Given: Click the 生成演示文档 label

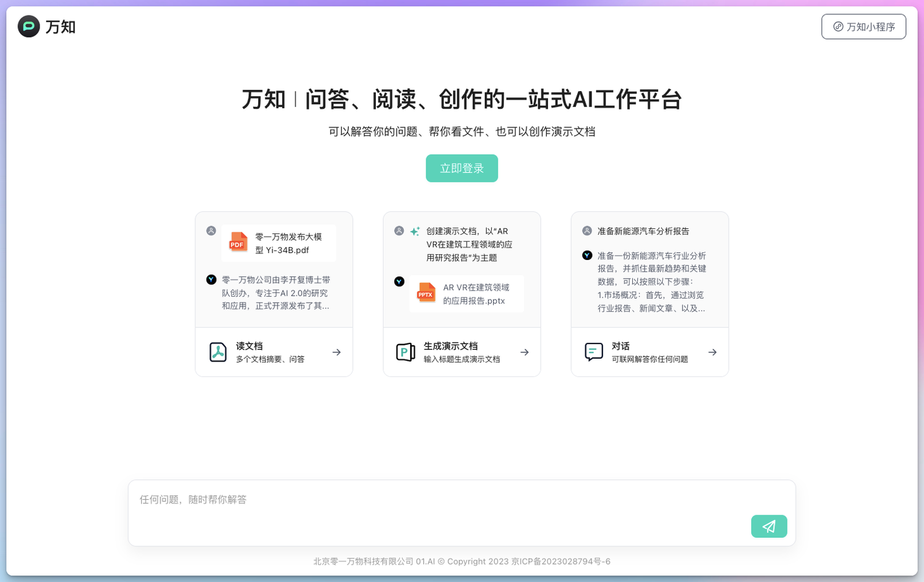Looking at the screenshot, I should click(x=450, y=346).
